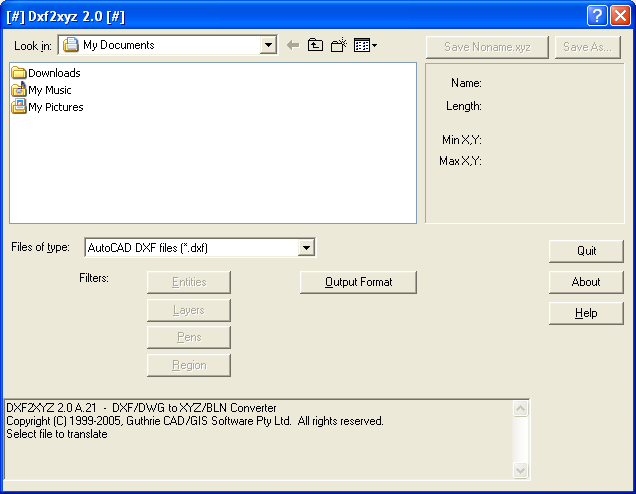Open the Pens filter
Image resolution: width=636 pixels, height=494 pixels.
189,337
